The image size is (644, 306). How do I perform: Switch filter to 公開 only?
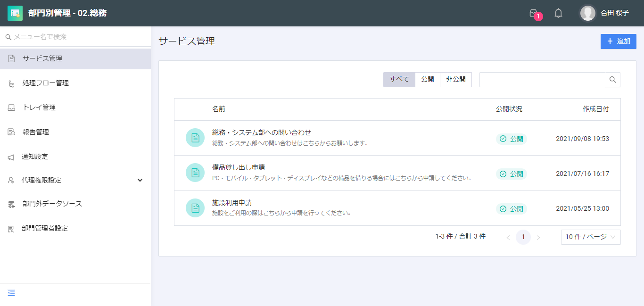point(428,80)
